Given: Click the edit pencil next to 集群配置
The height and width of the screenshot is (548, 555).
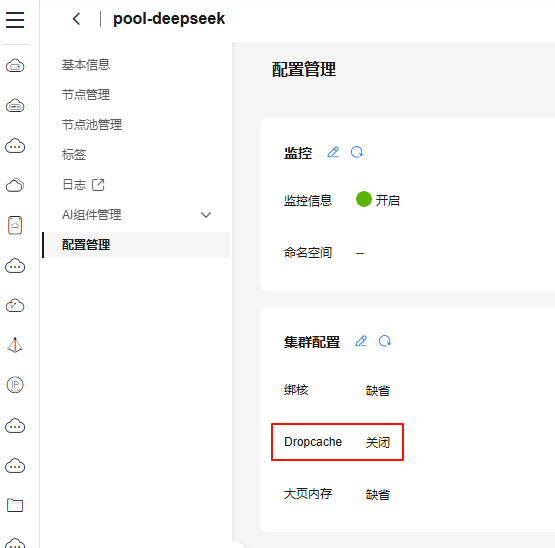Looking at the screenshot, I should [361, 341].
